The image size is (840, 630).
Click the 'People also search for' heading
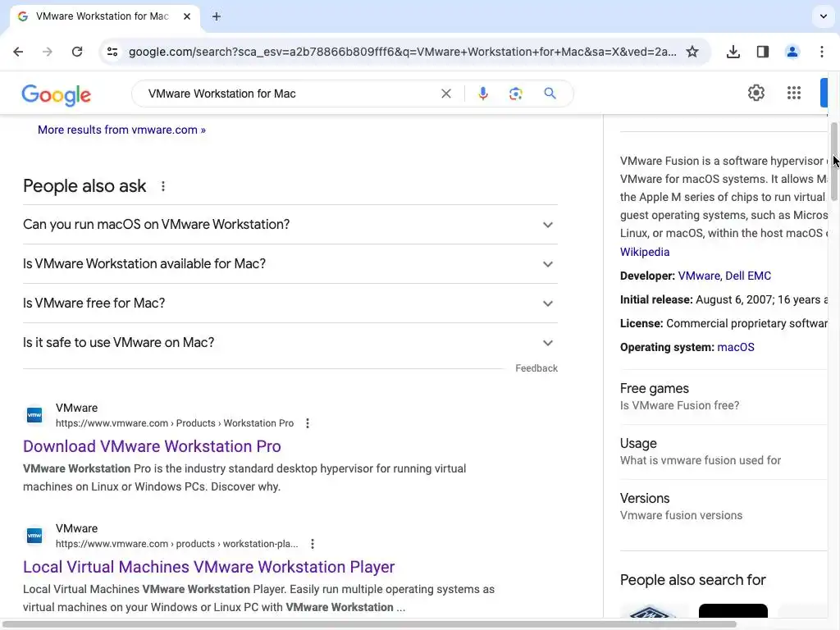click(692, 580)
